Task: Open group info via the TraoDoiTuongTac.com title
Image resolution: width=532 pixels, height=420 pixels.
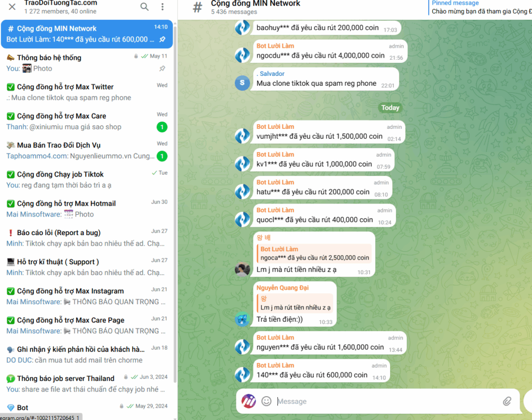Action: [x=61, y=3]
